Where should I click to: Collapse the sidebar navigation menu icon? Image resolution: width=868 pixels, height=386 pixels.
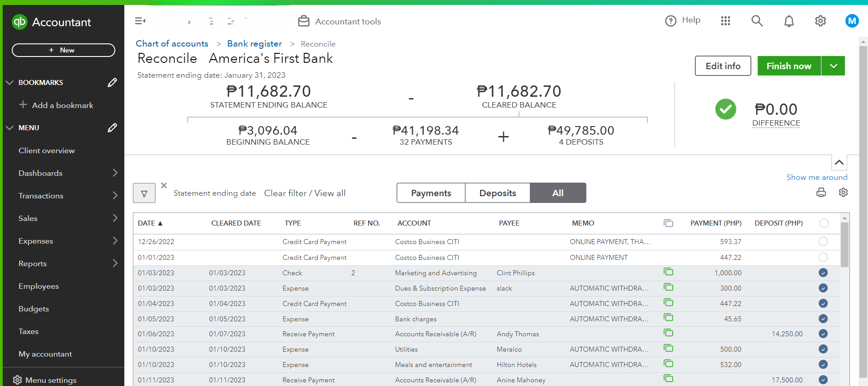point(140,21)
